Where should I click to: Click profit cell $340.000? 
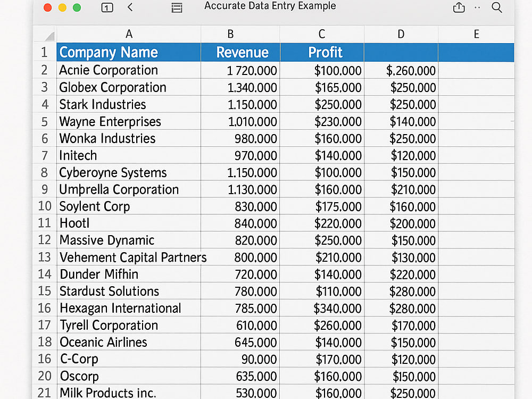[x=322, y=308]
